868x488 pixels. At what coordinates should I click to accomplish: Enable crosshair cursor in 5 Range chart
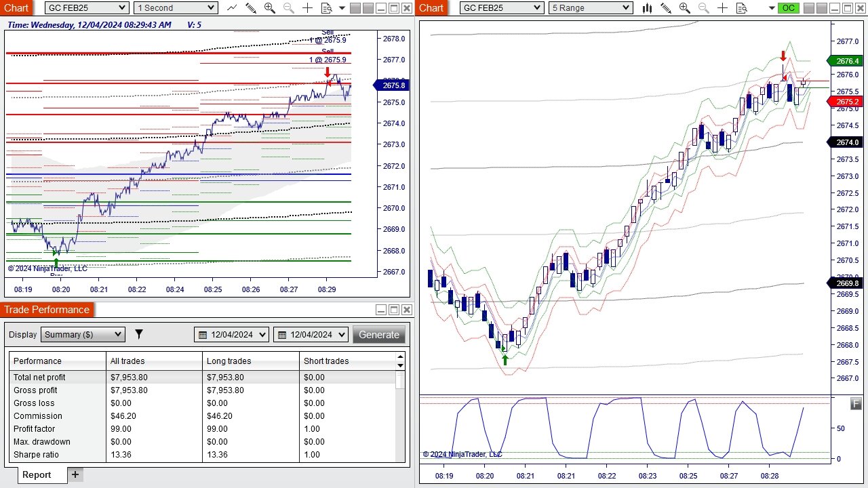(722, 8)
